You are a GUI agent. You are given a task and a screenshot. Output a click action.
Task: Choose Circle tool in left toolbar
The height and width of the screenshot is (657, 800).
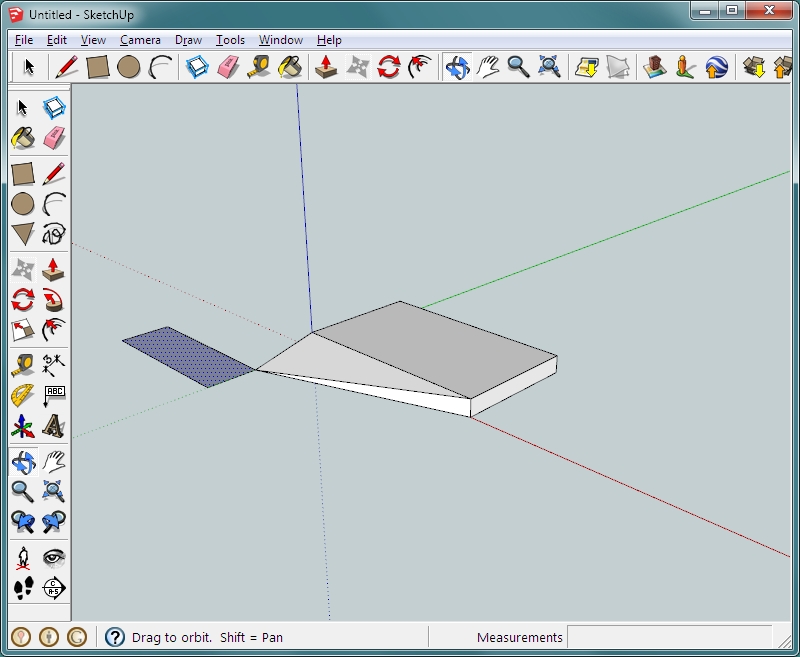(22, 204)
